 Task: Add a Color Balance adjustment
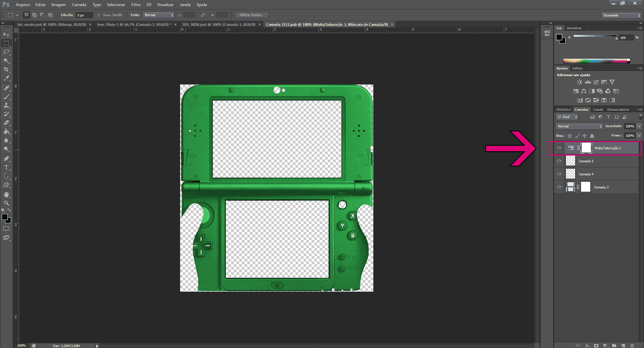tap(584, 91)
